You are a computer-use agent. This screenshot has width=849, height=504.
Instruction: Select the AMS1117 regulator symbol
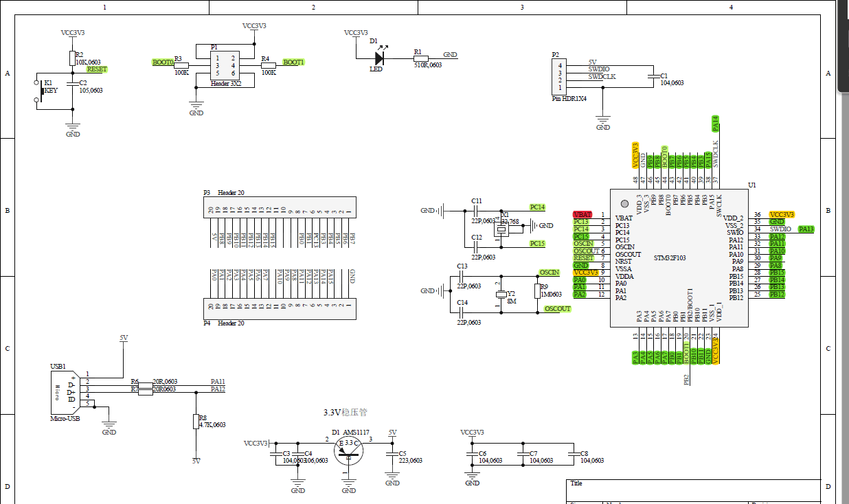349,450
